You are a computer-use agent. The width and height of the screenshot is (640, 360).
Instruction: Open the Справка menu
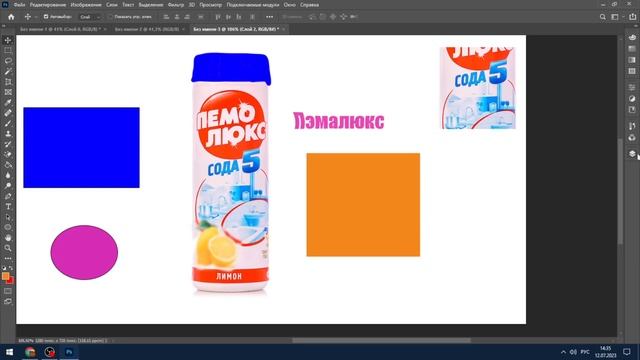click(x=309, y=5)
